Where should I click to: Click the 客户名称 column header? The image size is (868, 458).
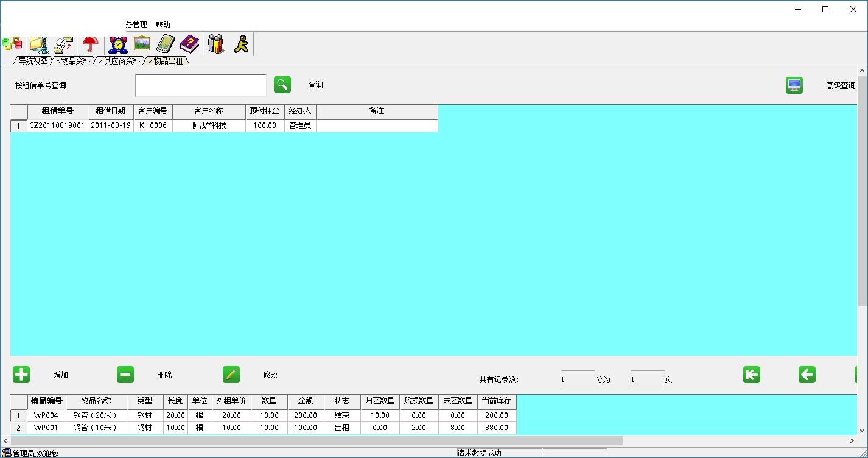pos(209,111)
